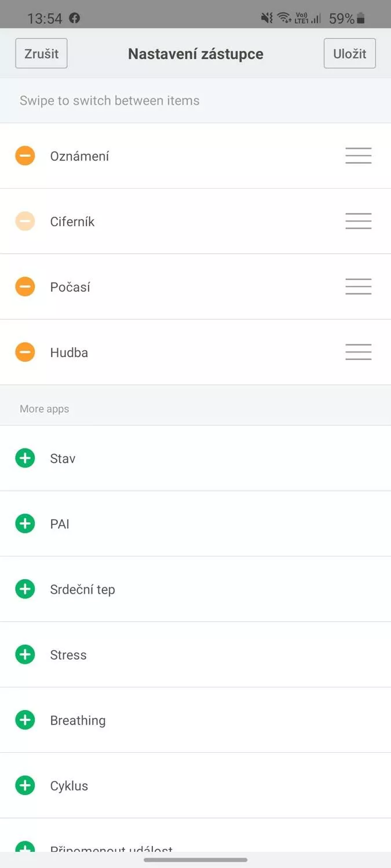Add Cyklus using the green plus icon
This screenshot has width=391, height=868.
tap(25, 785)
